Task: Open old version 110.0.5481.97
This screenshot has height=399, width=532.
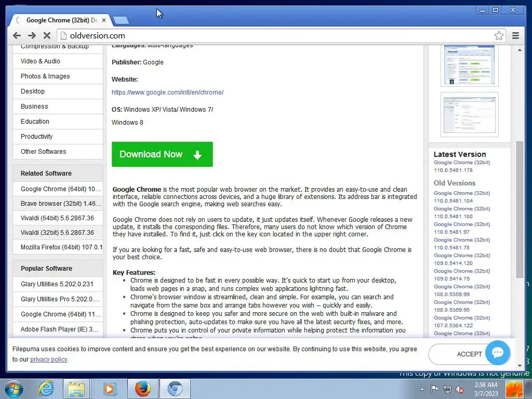Action: pos(462,228)
